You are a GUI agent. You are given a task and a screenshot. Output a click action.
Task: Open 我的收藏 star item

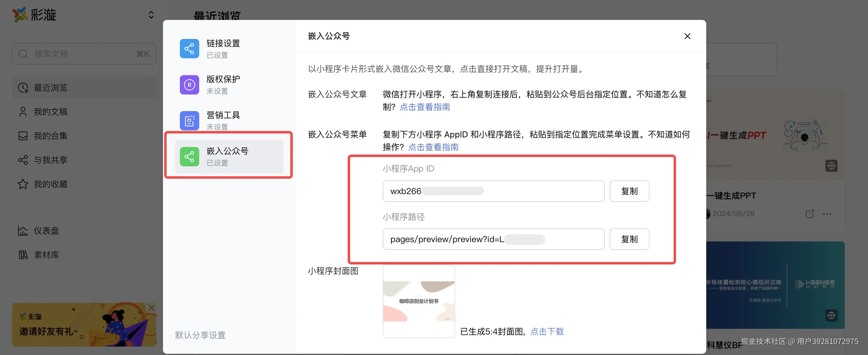[50, 184]
